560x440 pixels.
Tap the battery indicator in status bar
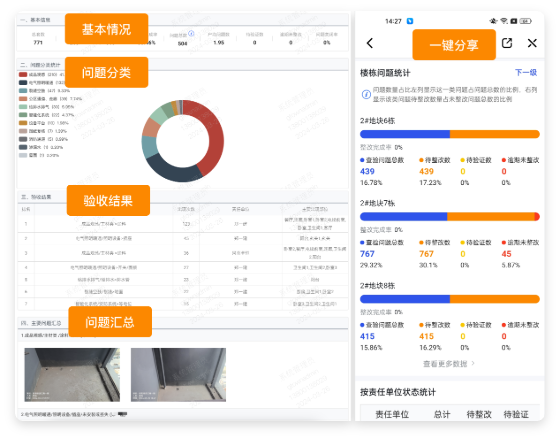pyautogui.click(x=525, y=21)
